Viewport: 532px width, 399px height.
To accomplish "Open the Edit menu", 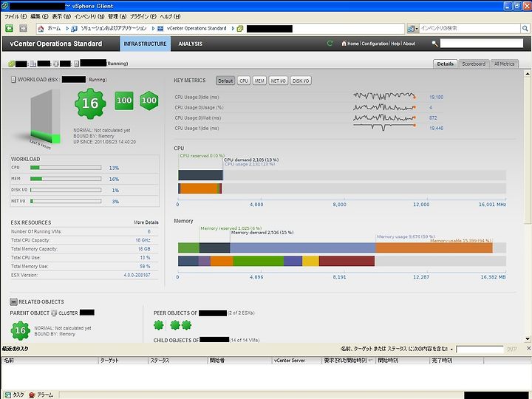I will [39, 16].
